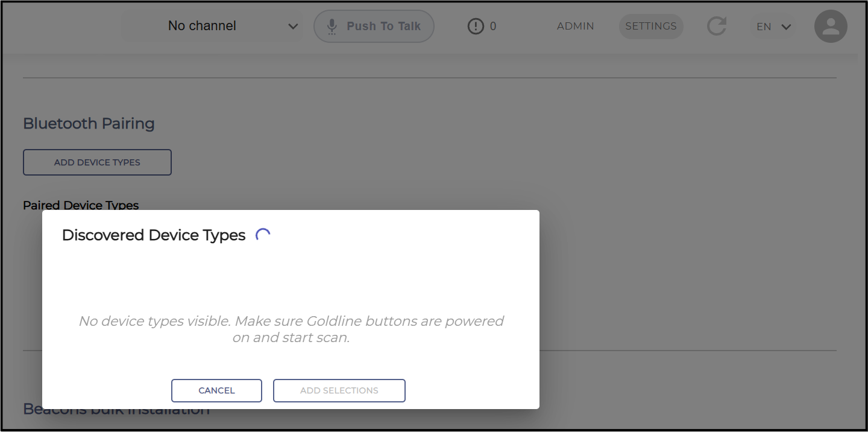This screenshot has height=432, width=868.
Task: Click the Bluetooth Pairing heading
Action: [89, 123]
